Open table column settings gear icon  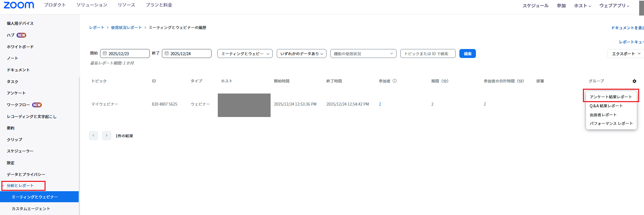pos(634,81)
